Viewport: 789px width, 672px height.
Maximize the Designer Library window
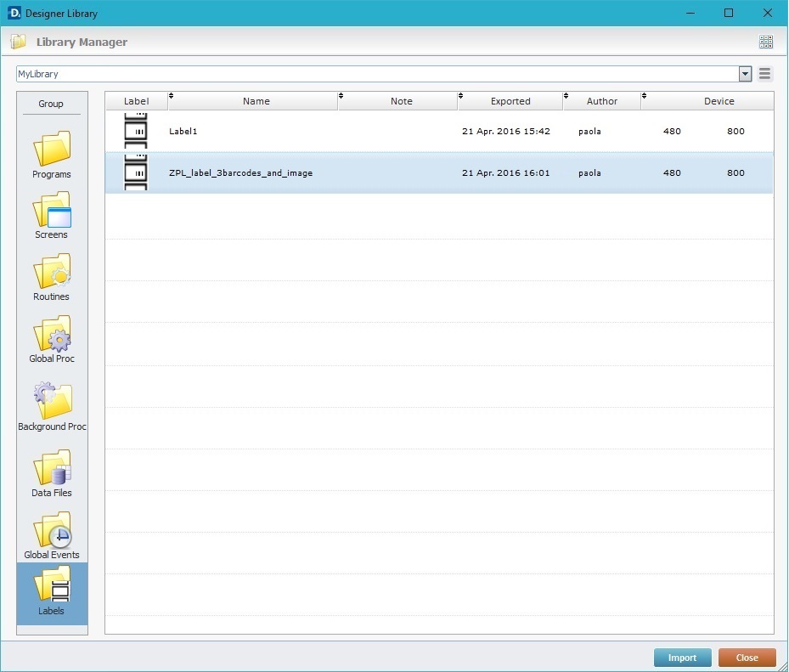pyautogui.click(x=729, y=13)
